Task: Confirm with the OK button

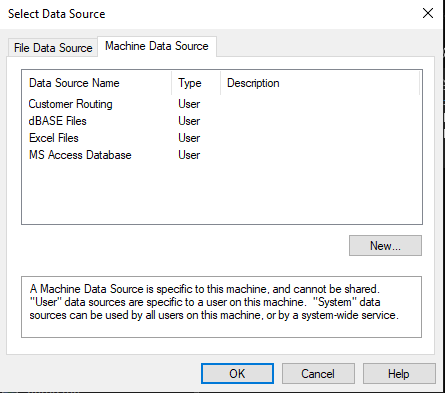Action: (237, 374)
